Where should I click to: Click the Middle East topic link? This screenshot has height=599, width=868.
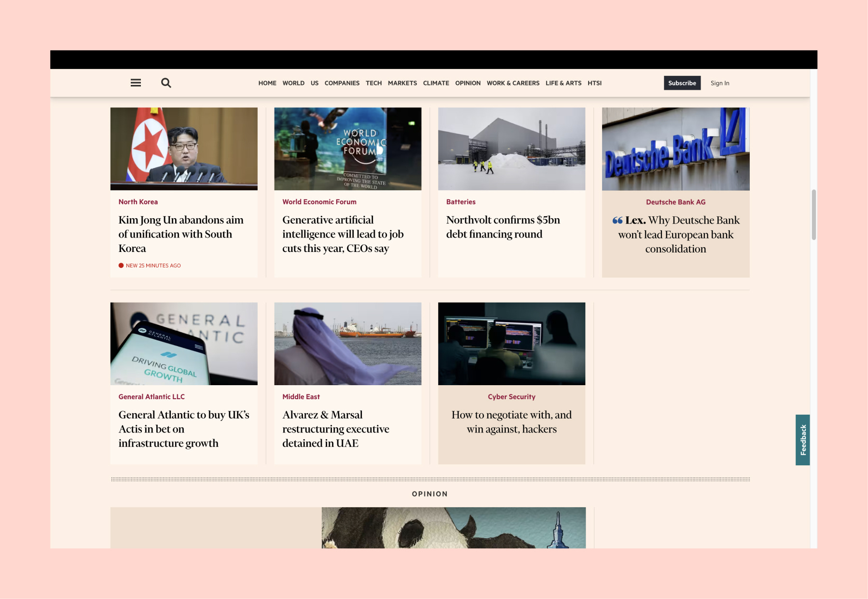coord(301,397)
